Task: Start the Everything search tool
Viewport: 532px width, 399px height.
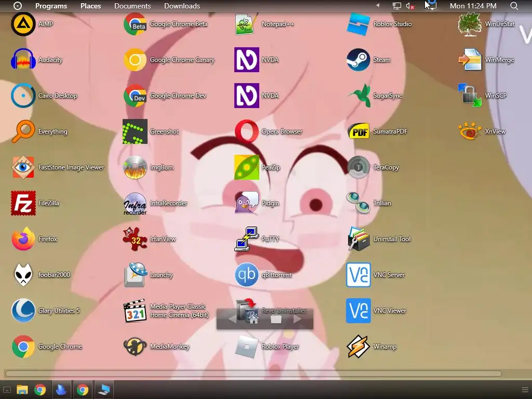Action: (23, 131)
